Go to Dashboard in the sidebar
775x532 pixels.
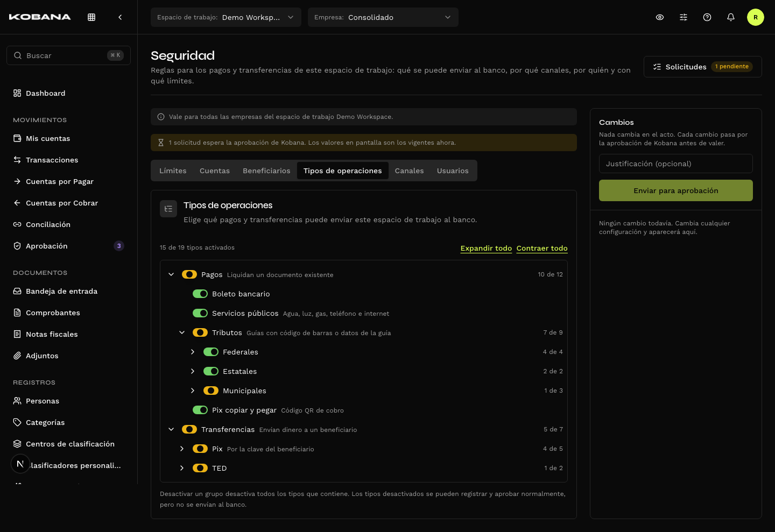(x=68, y=93)
